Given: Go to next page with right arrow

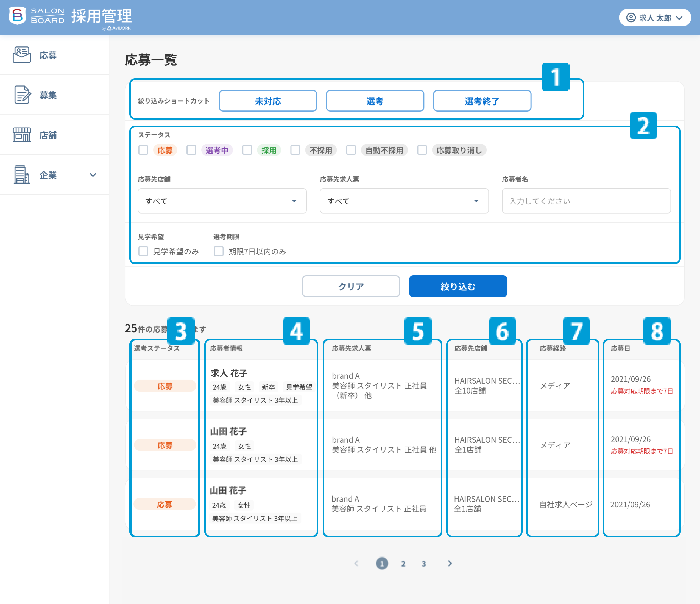Looking at the screenshot, I should point(450,563).
